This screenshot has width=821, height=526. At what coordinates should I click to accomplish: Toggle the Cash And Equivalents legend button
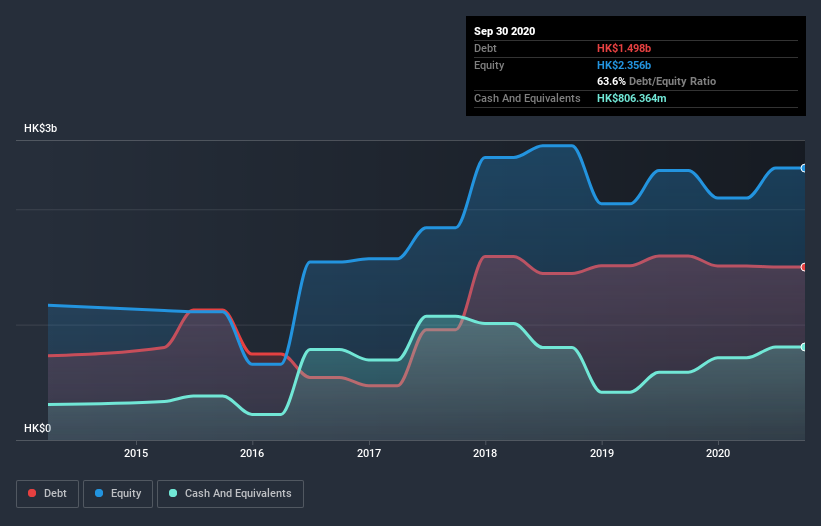point(230,494)
